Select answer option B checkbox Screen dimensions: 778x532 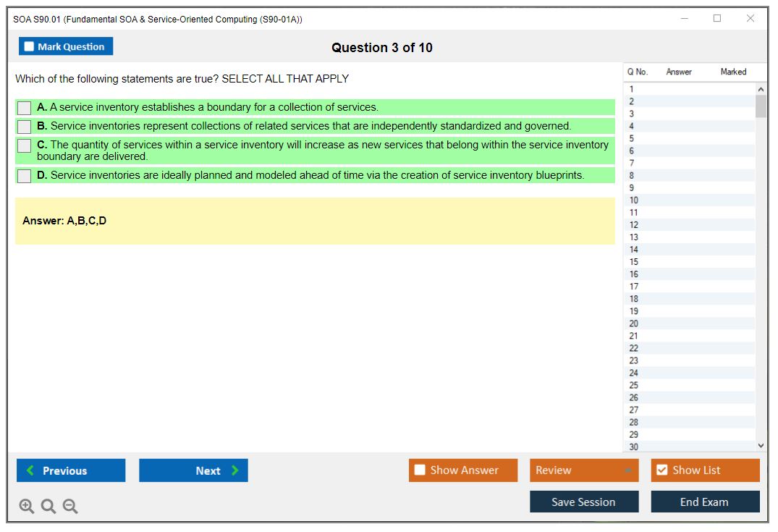(x=25, y=127)
